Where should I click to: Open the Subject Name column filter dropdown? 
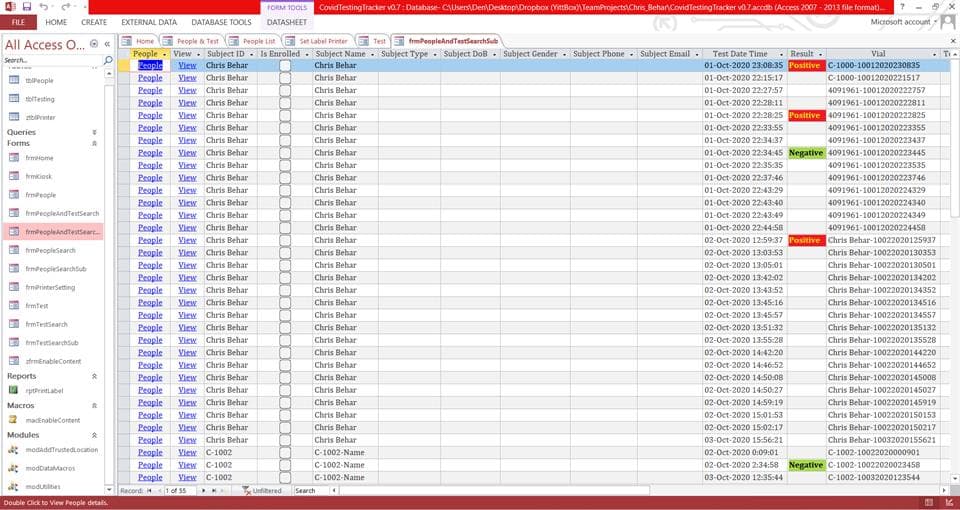372,54
